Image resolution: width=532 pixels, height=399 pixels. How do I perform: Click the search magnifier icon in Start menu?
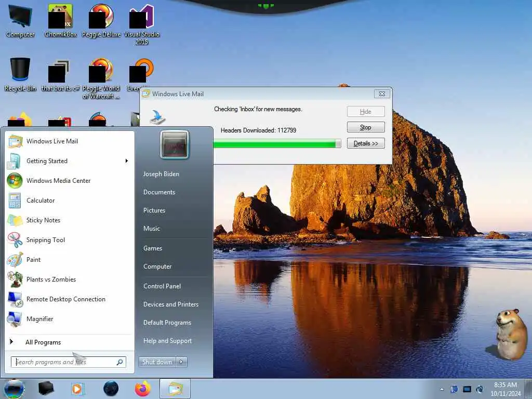pyautogui.click(x=120, y=362)
